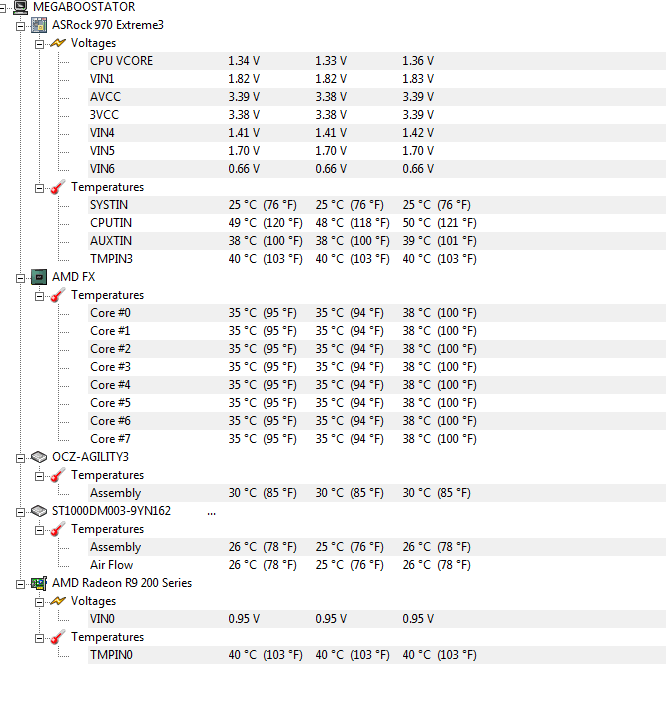The height and width of the screenshot is (720, 666).
Task: Click the OCZ-AGILITY3 drive icon
Action: [x=39, y=457]
